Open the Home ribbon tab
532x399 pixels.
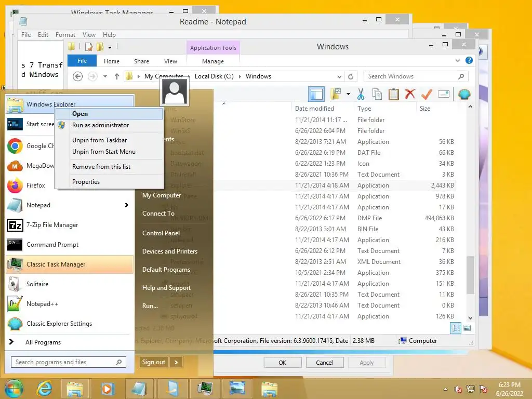[x=112, y=61]
